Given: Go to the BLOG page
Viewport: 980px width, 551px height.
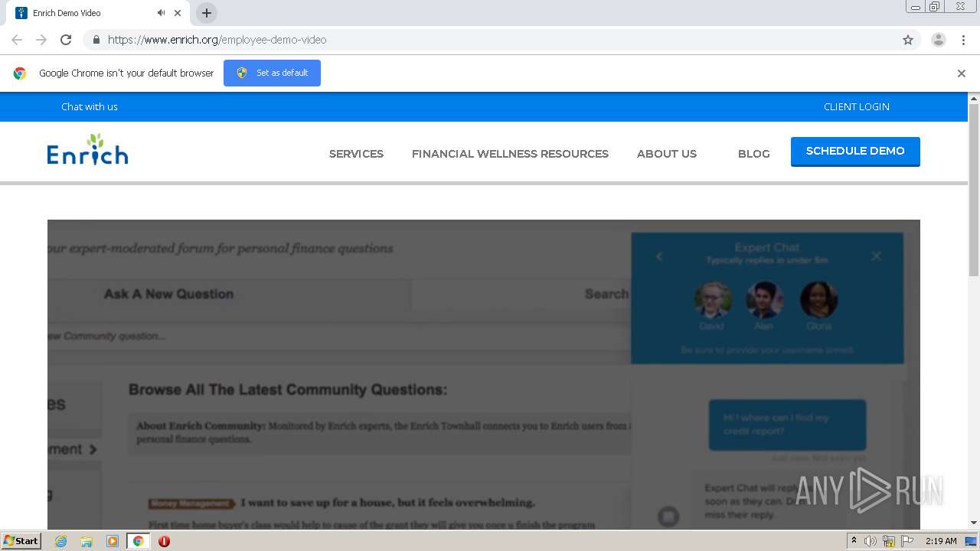Looking at the screenshot, I should tap(754, 154).
